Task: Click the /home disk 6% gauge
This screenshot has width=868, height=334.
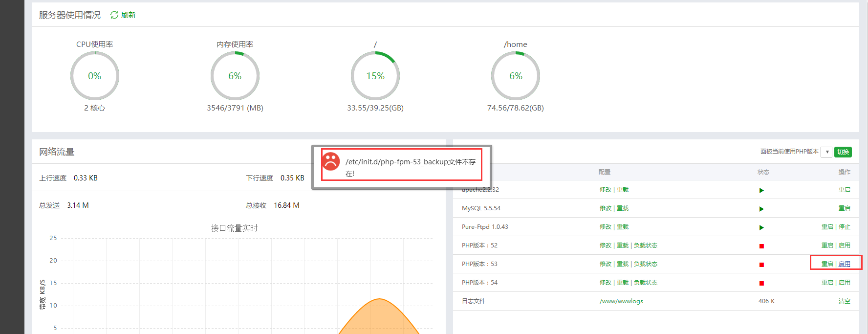Action: pos(516,76)
